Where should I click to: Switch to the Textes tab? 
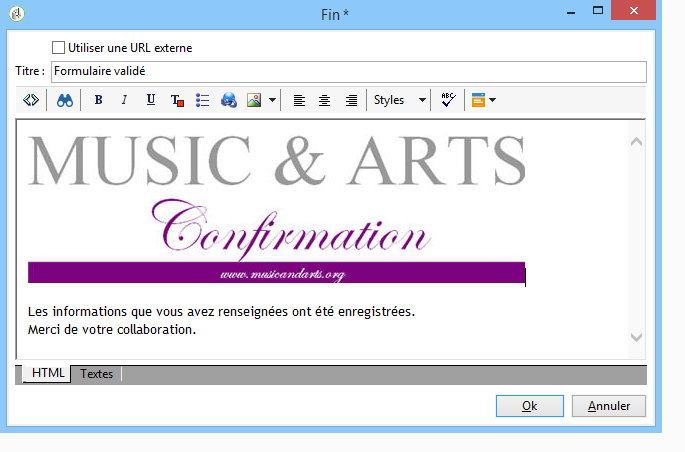(x=97, y=374)
